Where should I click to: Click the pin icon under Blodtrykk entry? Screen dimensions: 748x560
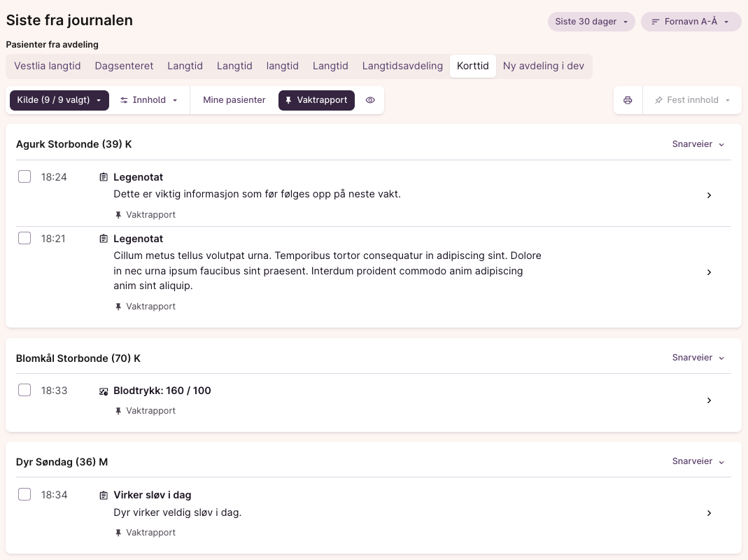pos(118,411)
